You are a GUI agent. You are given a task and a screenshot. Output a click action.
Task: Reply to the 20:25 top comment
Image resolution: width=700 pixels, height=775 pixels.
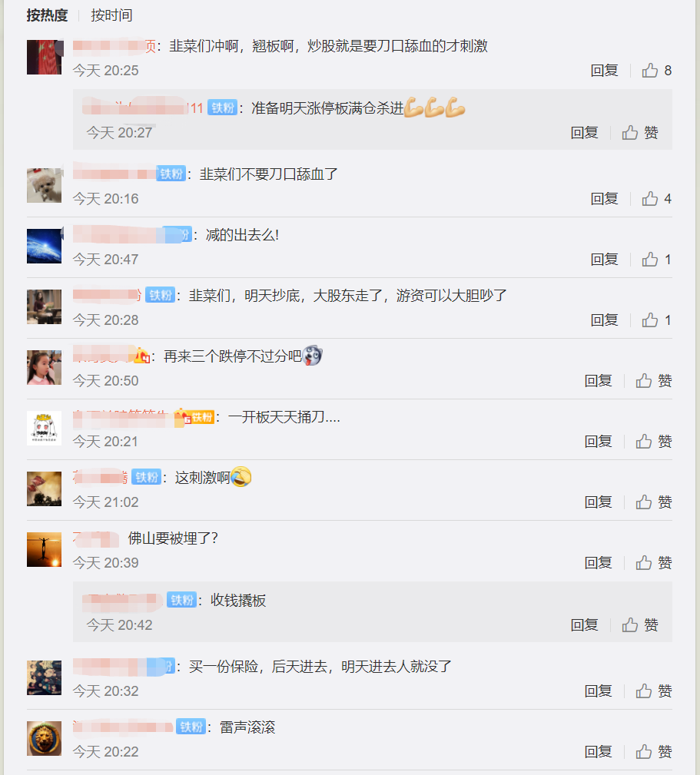[x=604, y=71]
